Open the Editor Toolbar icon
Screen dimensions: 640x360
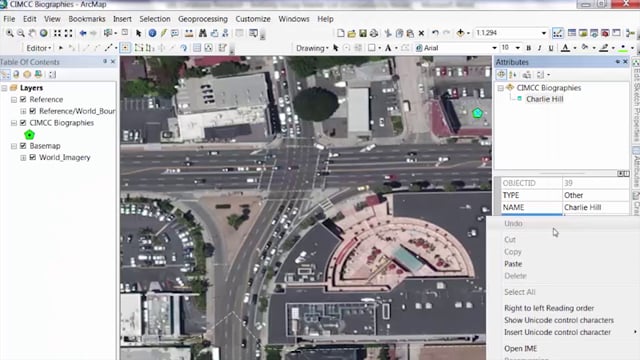(x=558, y=33)
